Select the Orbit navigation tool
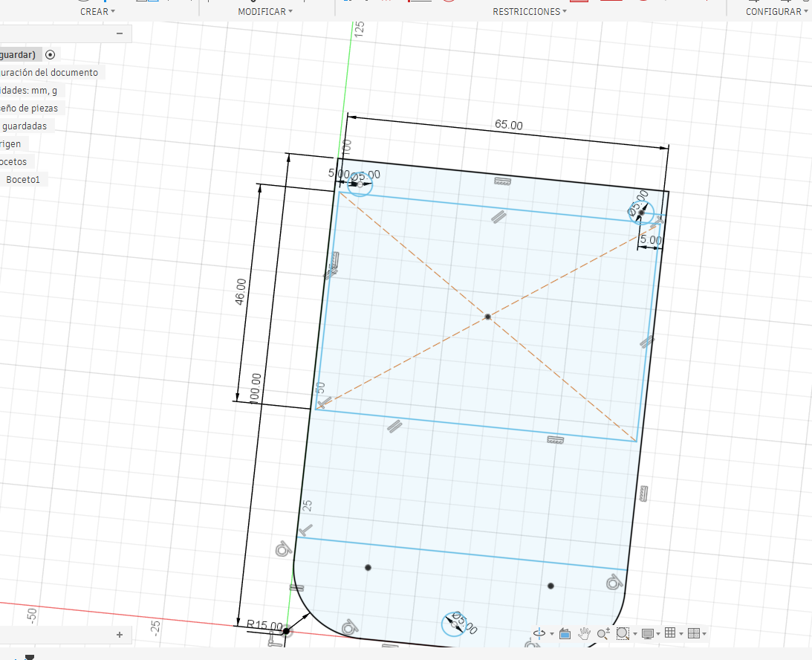 (x=539, y=633)
